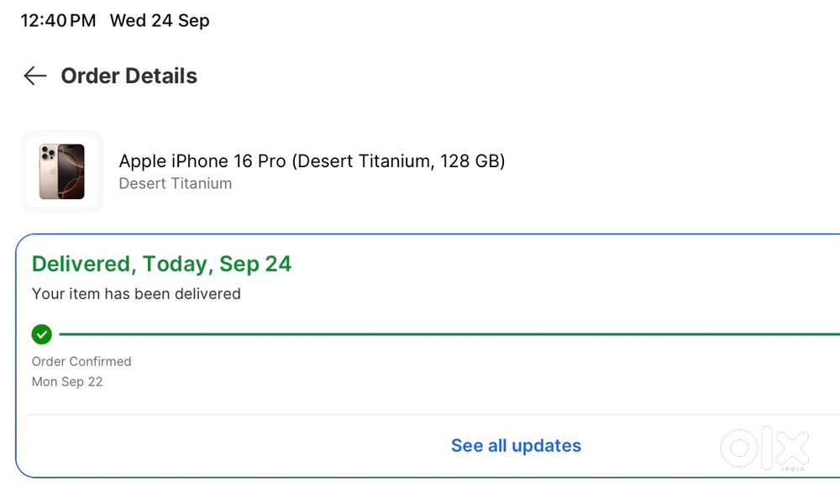Click the OLX watermark logo

click(x=764, y=447)
